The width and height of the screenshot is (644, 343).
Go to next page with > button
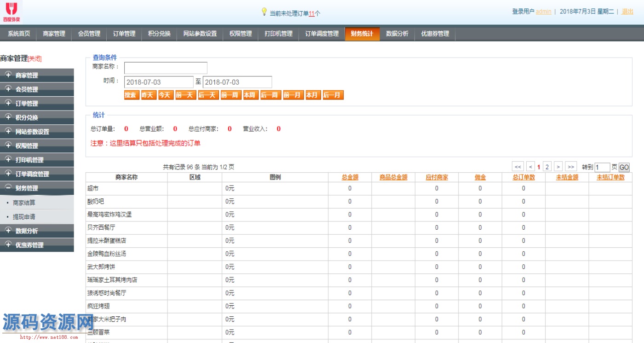[x=558, y=167]
